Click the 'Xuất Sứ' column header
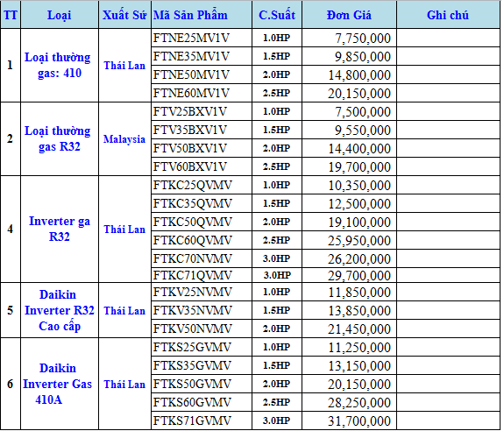Viewport: 504px width, 431px height. pos(124,15)
